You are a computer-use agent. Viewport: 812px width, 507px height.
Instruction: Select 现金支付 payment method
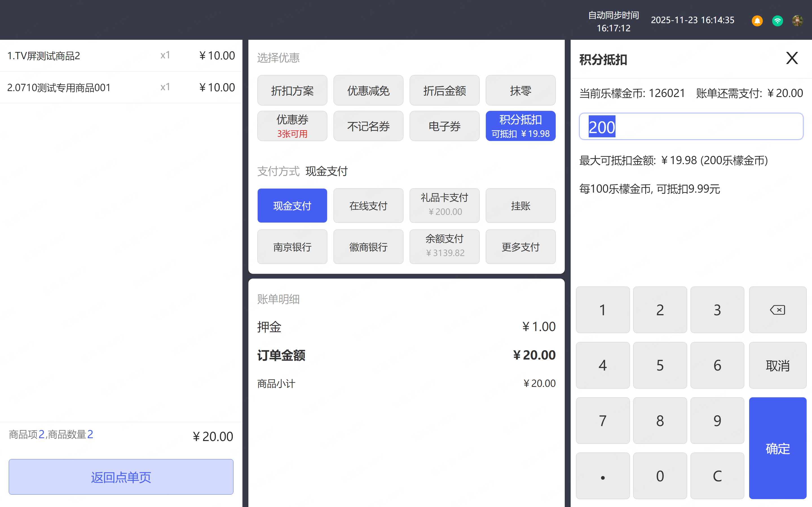[292, 206]
